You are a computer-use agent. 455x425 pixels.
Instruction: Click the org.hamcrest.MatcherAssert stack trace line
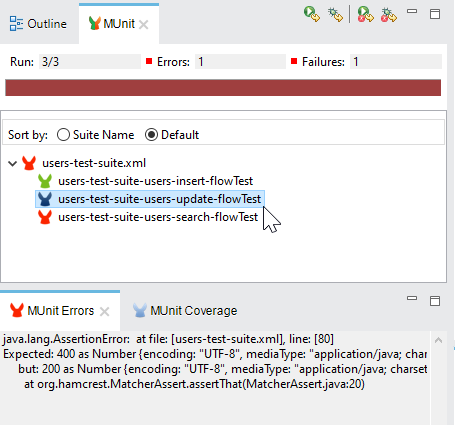click(x=194, y=384)
